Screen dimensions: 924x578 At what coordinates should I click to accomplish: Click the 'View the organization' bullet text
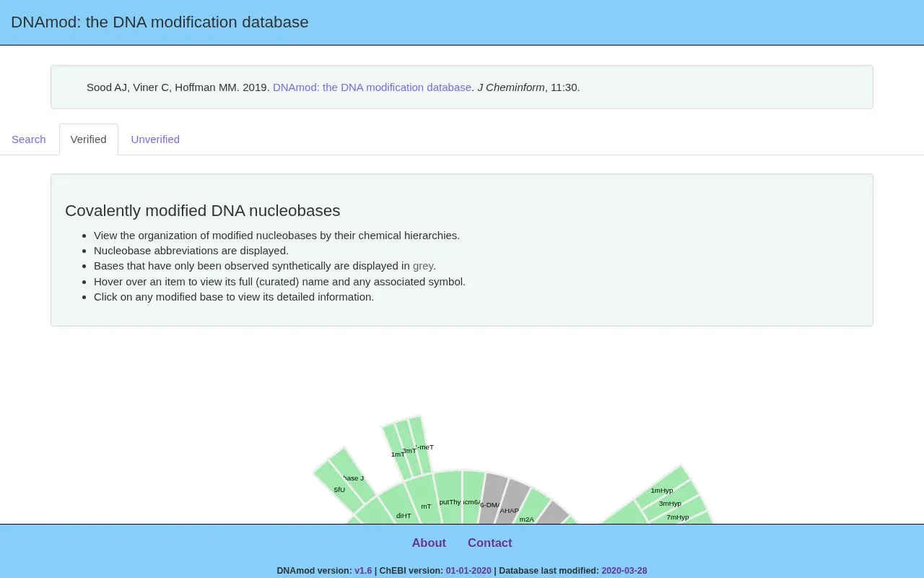276,236
